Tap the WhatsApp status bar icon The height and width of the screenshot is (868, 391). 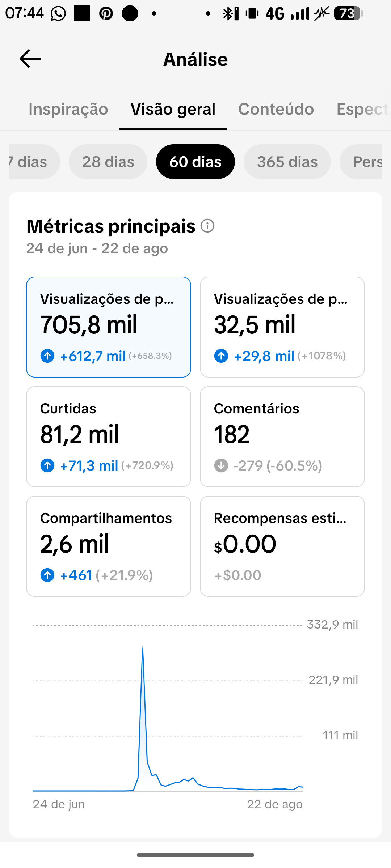click(58, 14)
